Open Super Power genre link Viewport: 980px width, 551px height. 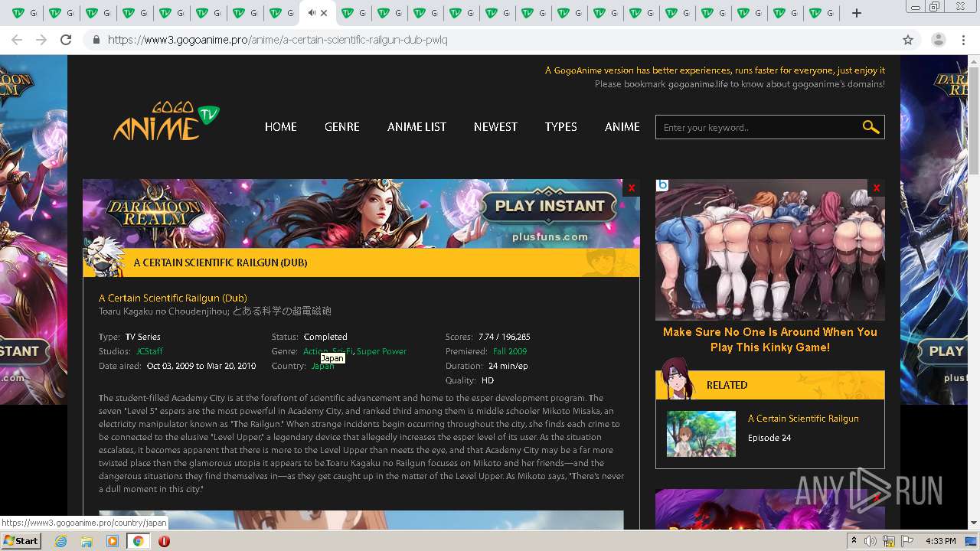[381, 351]
